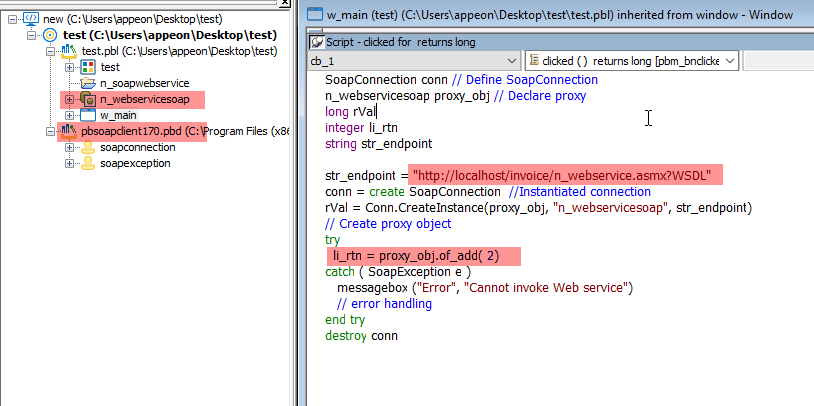Select w_main in the system tree
The image size is (814, 406).
click(x=118, y=115)
